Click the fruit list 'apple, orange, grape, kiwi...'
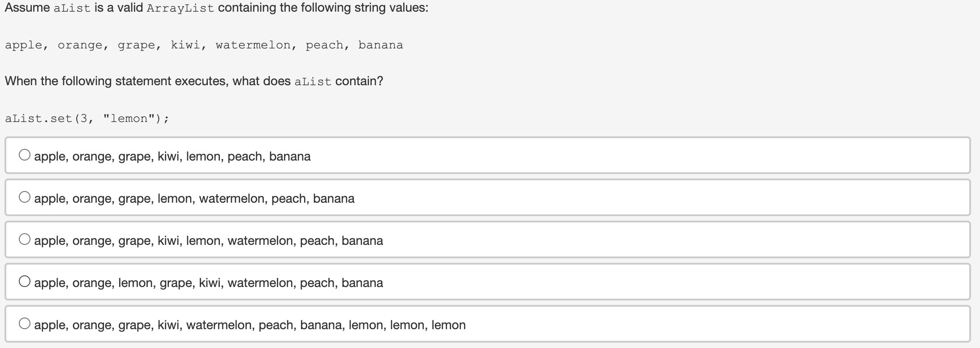The height and width of the screenshot is (348, 980). tap(204, 44)
